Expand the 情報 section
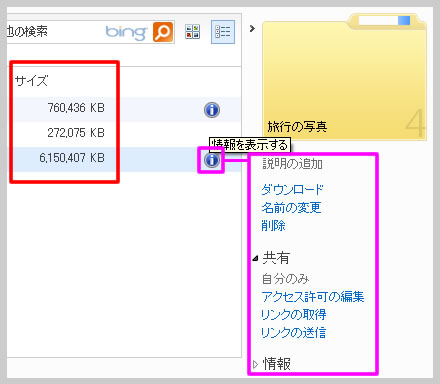 (x=256, y=364)
